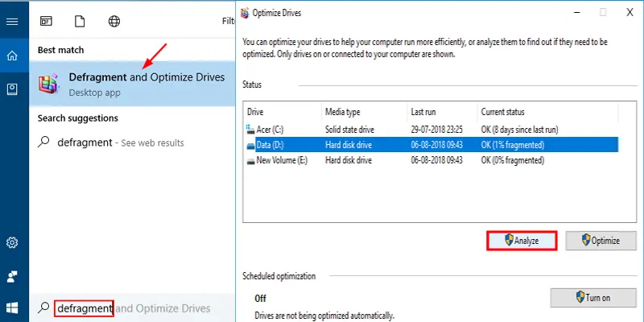The image size is (644, 322).
Task: Select the Acer (C:) drive row
Action: (431, 130)
